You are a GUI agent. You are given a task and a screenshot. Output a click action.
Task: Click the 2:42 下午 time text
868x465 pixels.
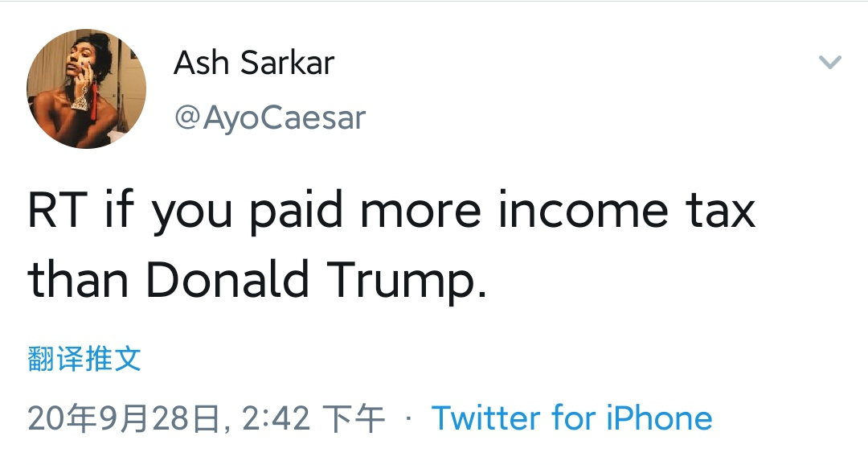[313, 418]
